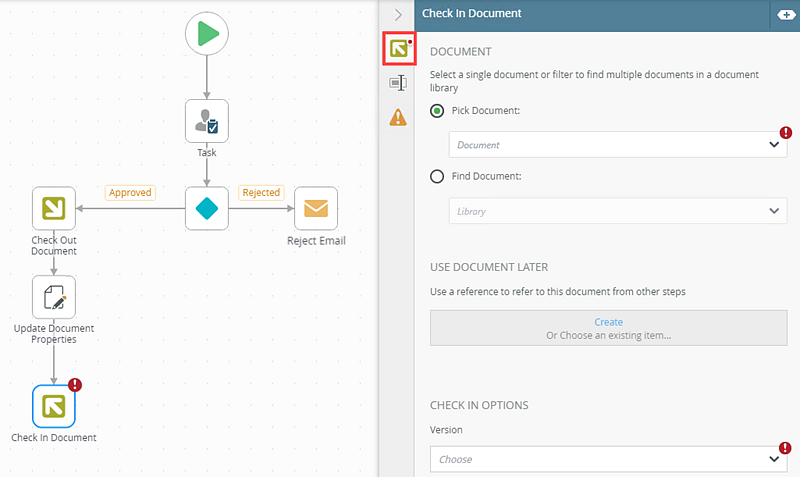Click the green Start step icon
This screenshot has width=800, height=477.
pos(207,33)
